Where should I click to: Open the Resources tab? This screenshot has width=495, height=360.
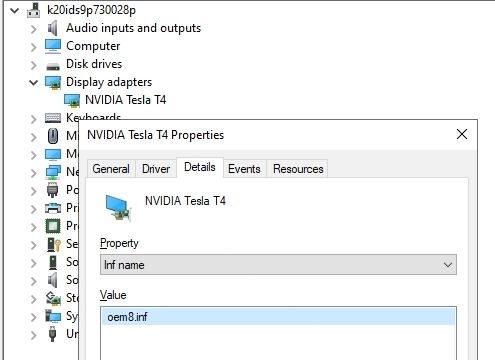298,169
